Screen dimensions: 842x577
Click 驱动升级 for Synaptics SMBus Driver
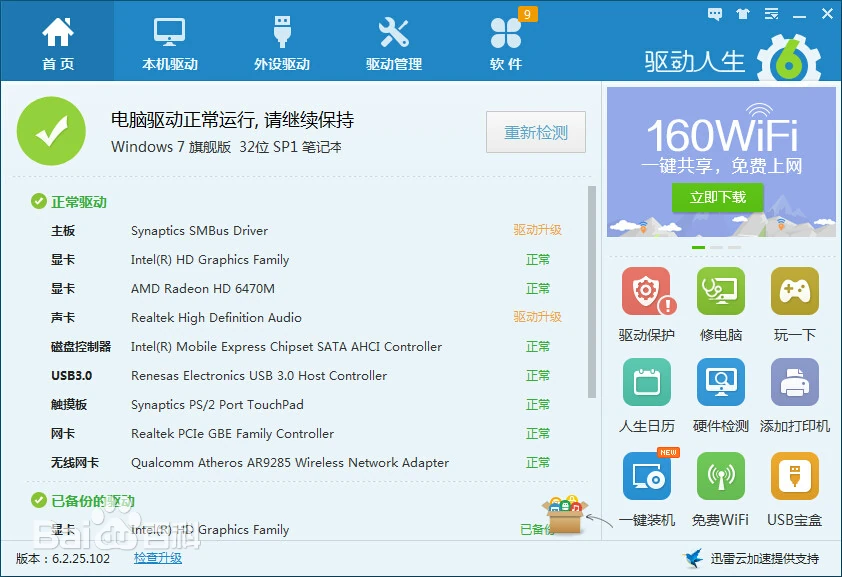click(x=537, y=230)
